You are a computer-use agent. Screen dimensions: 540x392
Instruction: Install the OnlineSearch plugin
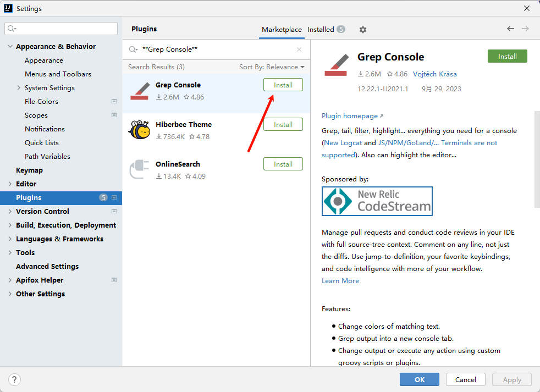pos(283,164)
